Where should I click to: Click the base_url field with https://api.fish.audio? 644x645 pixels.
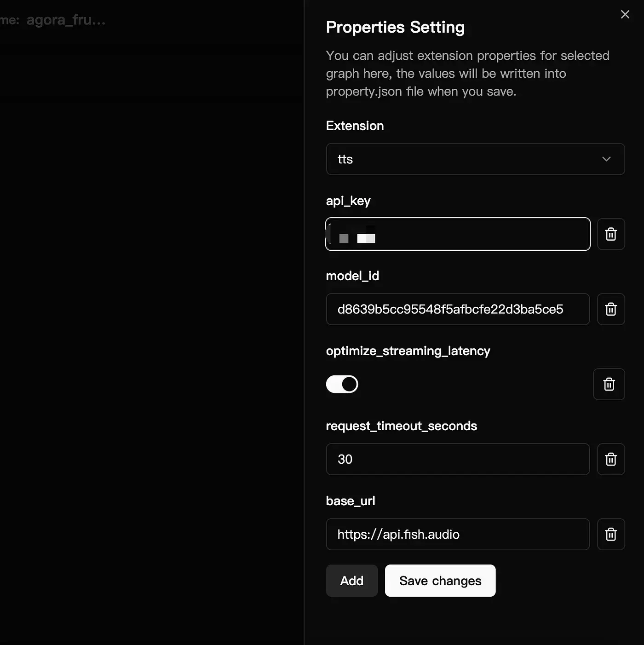pyautogui.click(x=457, y=534)
